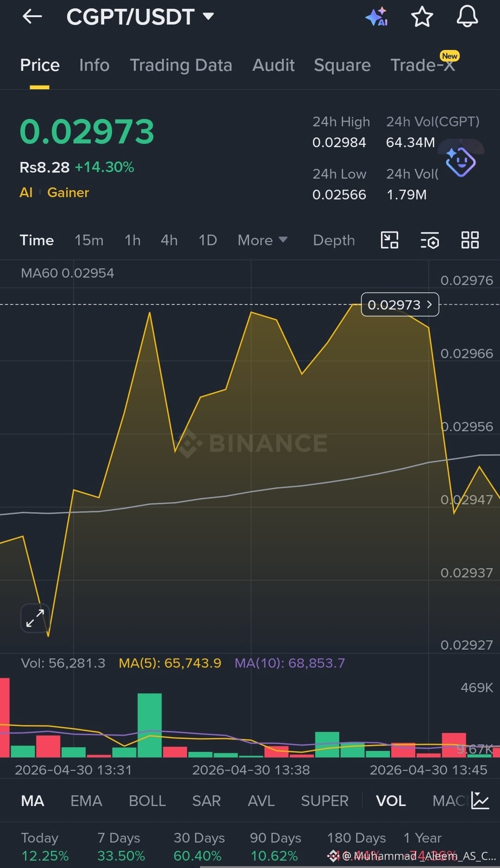This screenshot has height=868, width=500.
Task: Open the four-square grid layout icon
Action: coord(470,240)
